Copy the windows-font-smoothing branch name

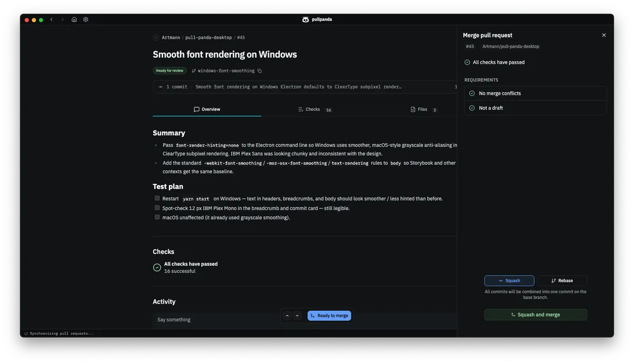(259, 71)
